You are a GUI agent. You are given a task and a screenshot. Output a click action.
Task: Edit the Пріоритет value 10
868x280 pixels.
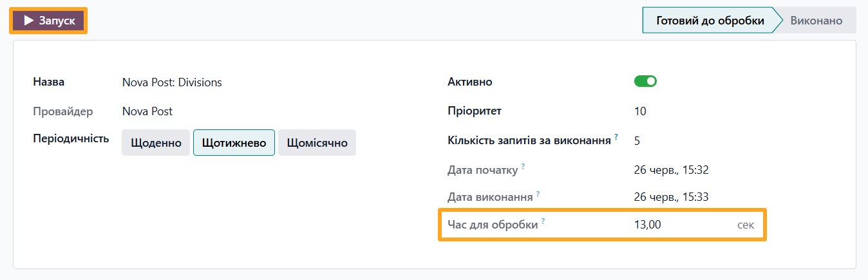click(x=640, y=111)
